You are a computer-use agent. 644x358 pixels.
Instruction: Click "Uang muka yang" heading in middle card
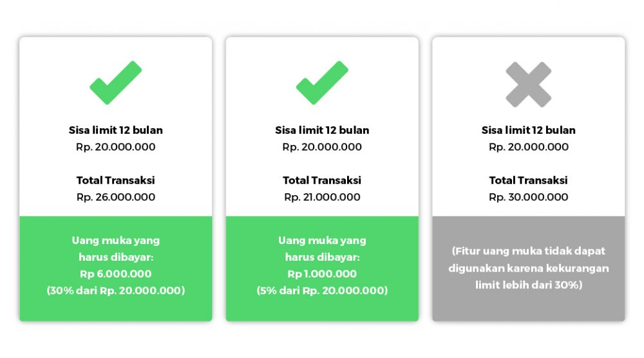coord(322,240)
